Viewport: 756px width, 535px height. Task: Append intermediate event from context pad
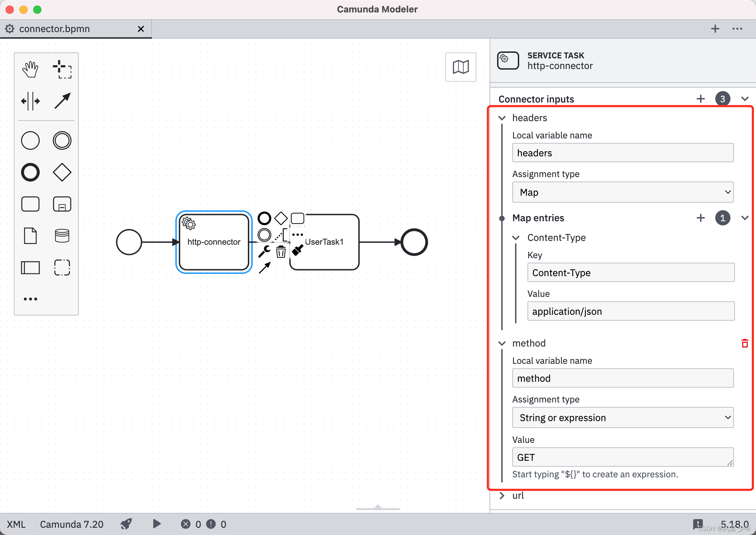coord(264,235)
